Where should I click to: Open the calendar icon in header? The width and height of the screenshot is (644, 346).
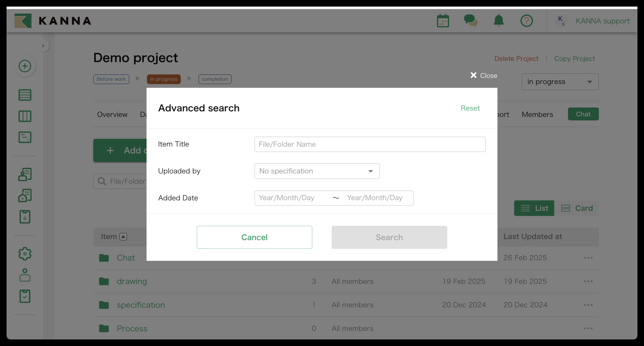(443, 21)
